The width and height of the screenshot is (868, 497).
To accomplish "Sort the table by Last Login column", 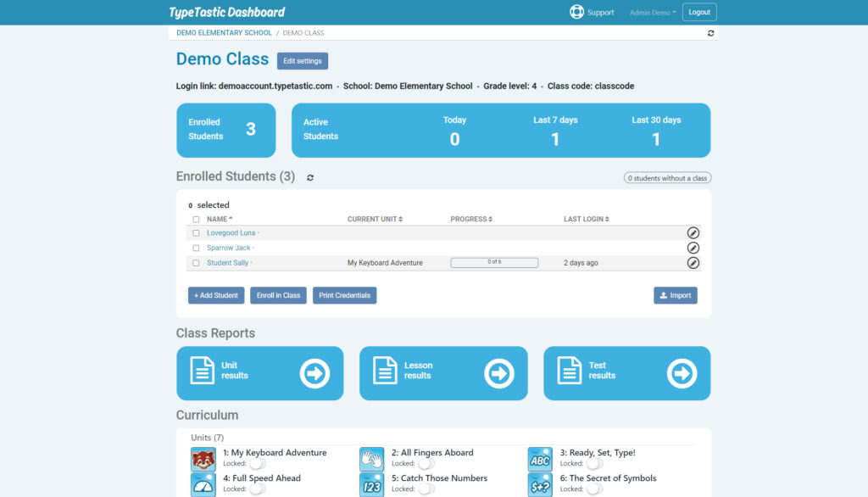I will 586,220.
